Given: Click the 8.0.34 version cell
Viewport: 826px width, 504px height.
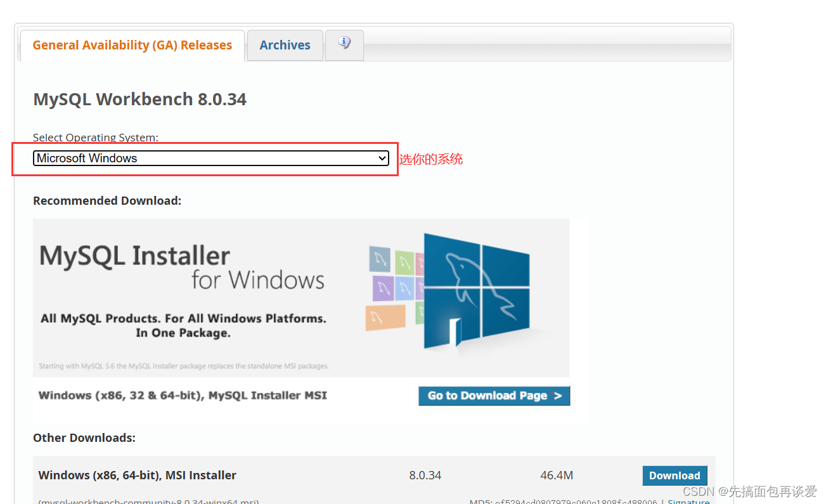Looking at the screenshot, I should (425, 475).
